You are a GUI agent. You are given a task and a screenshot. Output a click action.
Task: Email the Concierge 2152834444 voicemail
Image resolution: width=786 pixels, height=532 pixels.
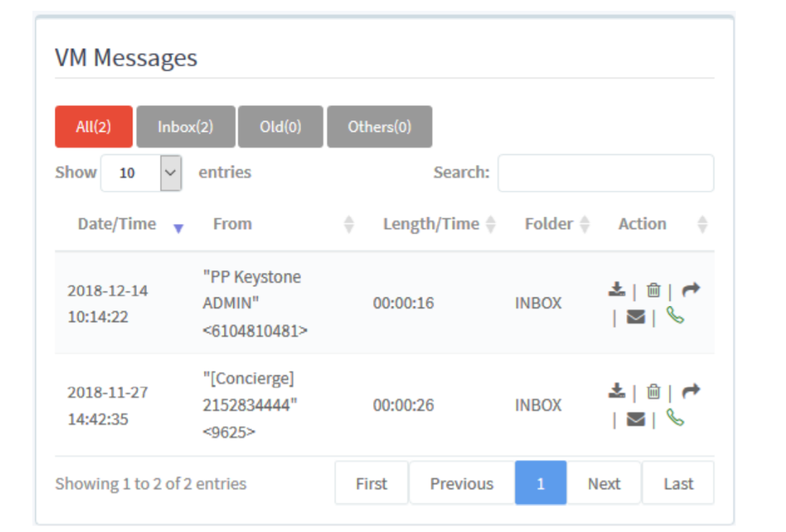(636, 419)
